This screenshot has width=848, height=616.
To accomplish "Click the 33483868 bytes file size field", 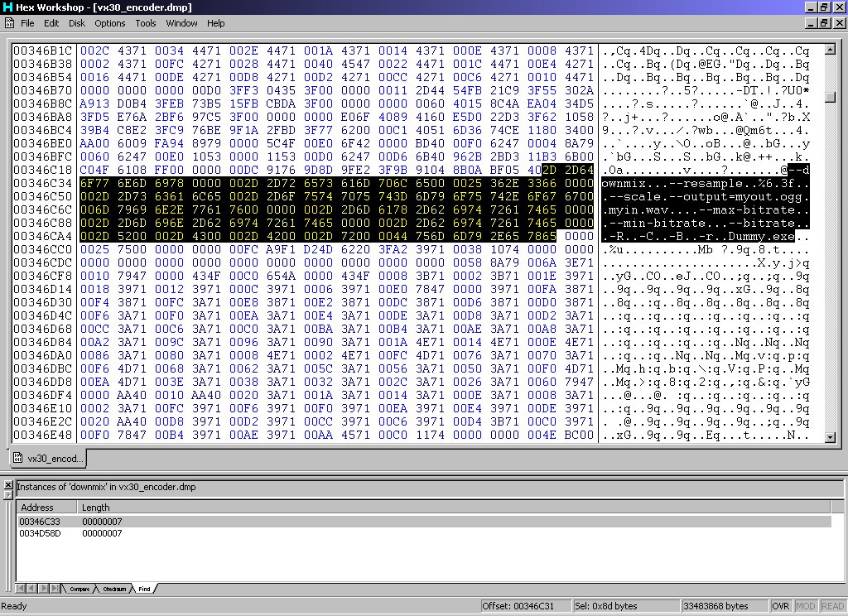I will [725, 606].
